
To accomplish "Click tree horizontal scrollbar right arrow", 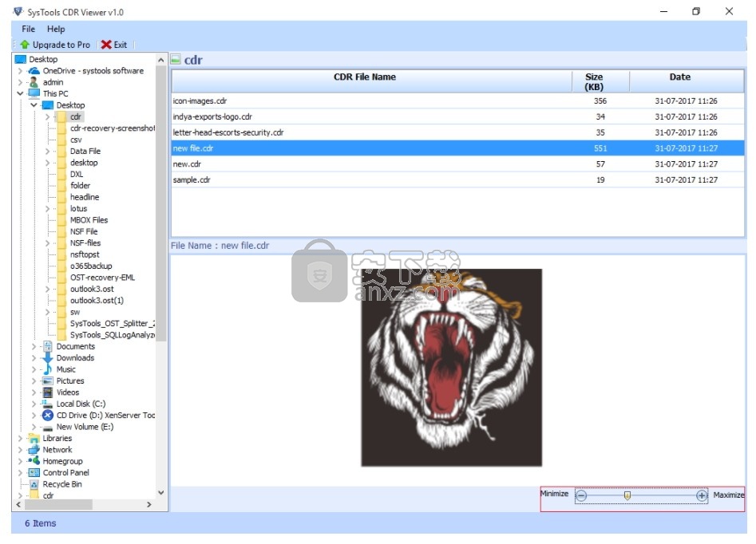I will coord(149,504).
